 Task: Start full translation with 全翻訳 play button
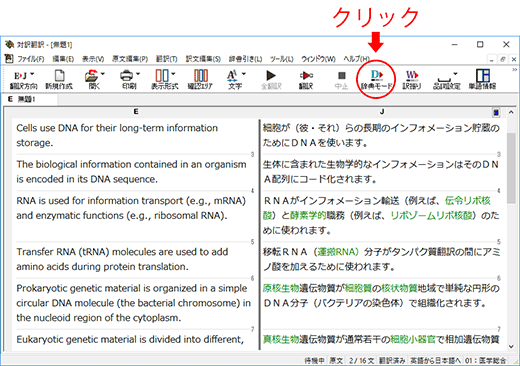[271, 79]
